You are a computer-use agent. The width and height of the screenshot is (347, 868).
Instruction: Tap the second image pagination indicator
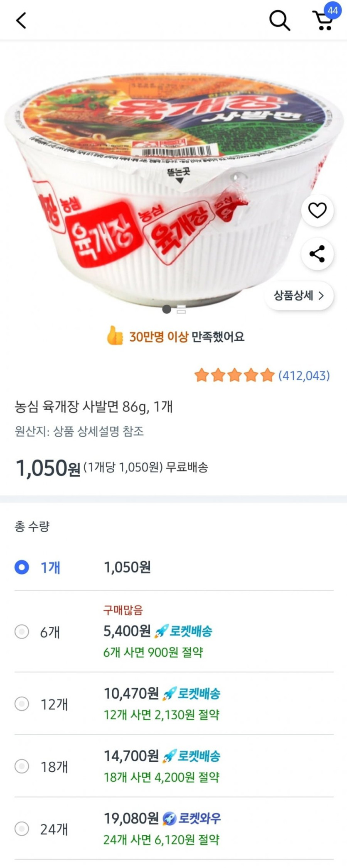coord(181,309)
